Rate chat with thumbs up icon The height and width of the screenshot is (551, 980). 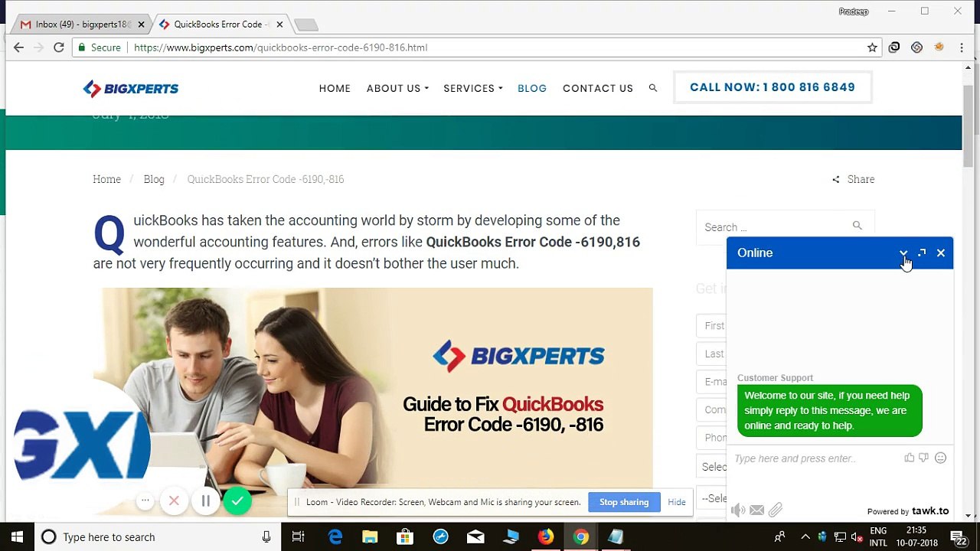pos(909,458)
